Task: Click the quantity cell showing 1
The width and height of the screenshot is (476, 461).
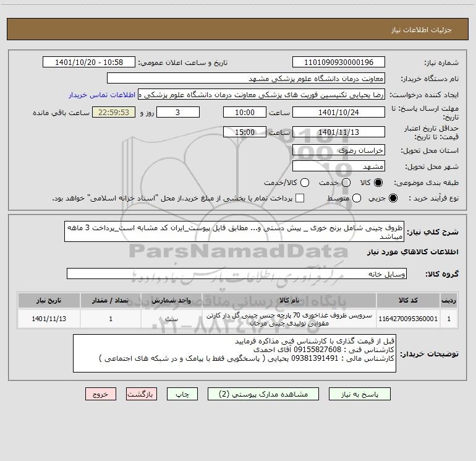Action: [x=111, y=319]
